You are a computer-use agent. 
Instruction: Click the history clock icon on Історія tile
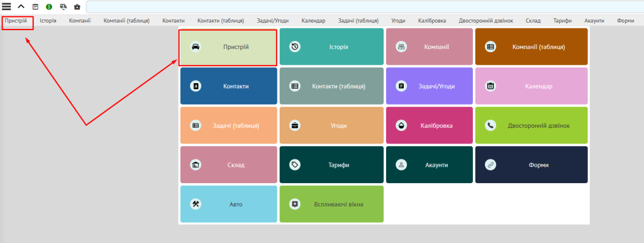(x=295, y=47)
